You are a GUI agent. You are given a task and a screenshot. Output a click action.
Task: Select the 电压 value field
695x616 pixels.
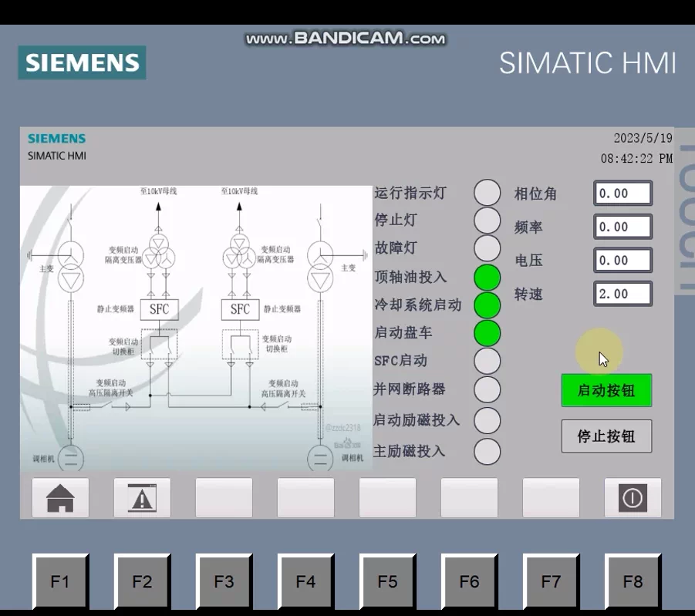[x=622, y=260]
